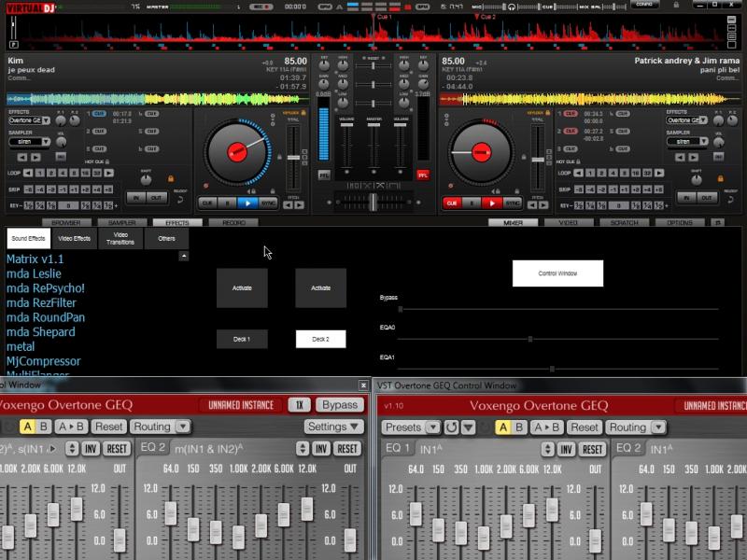Open the Settings dropdown in Voxengo window
This screenshot has width=747, height=560.
[333, 427]
